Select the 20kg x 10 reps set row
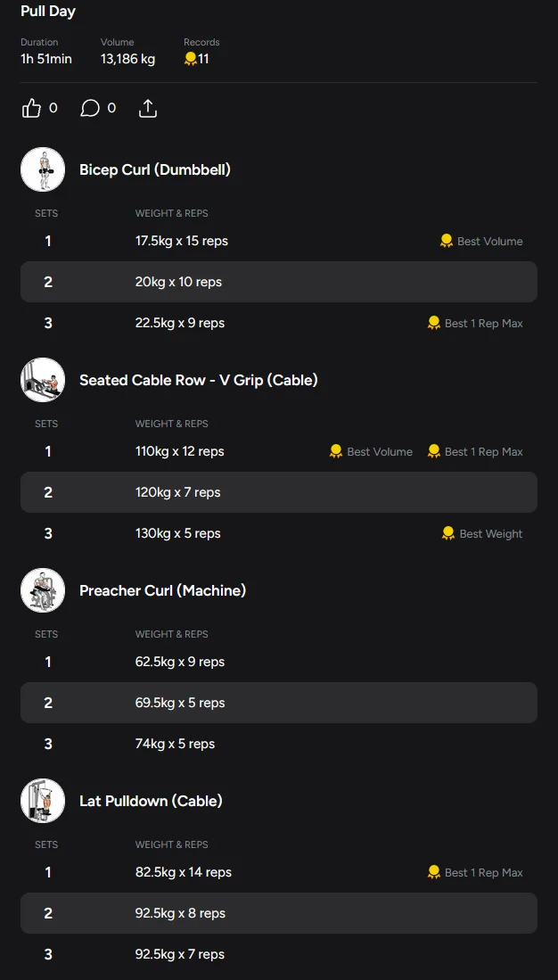 [278, 282]
